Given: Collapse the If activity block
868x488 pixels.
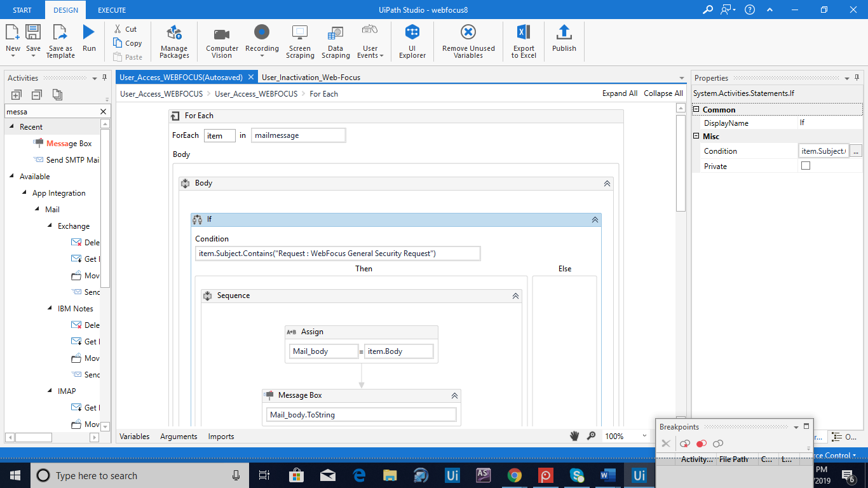Looking at the screenshot, I should click(595, 219).
